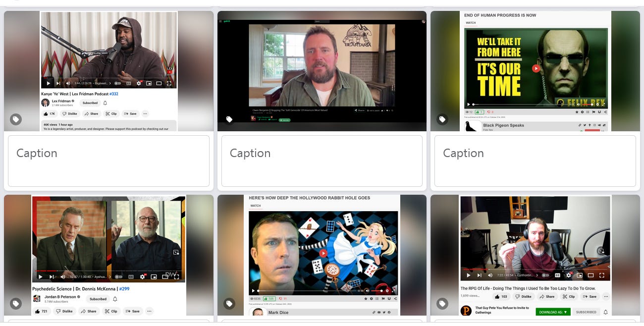
Task: Click Share under Psychedelic Science video
Action: pos(88,311)
